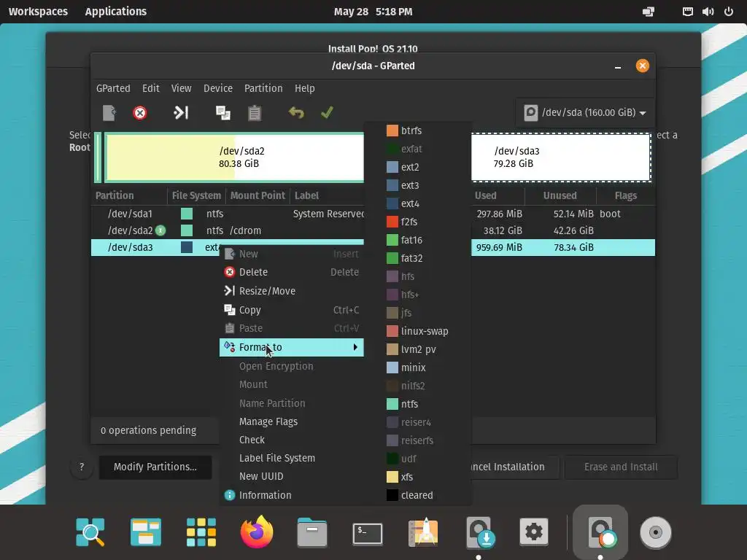747x560 pixels.
Task: Choose f2fs file system format
Action: (x=418, y=222)
